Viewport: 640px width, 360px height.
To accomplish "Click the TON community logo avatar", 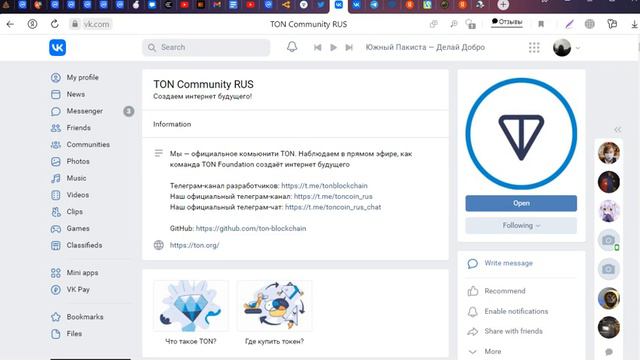I will [x=521, y=133].
